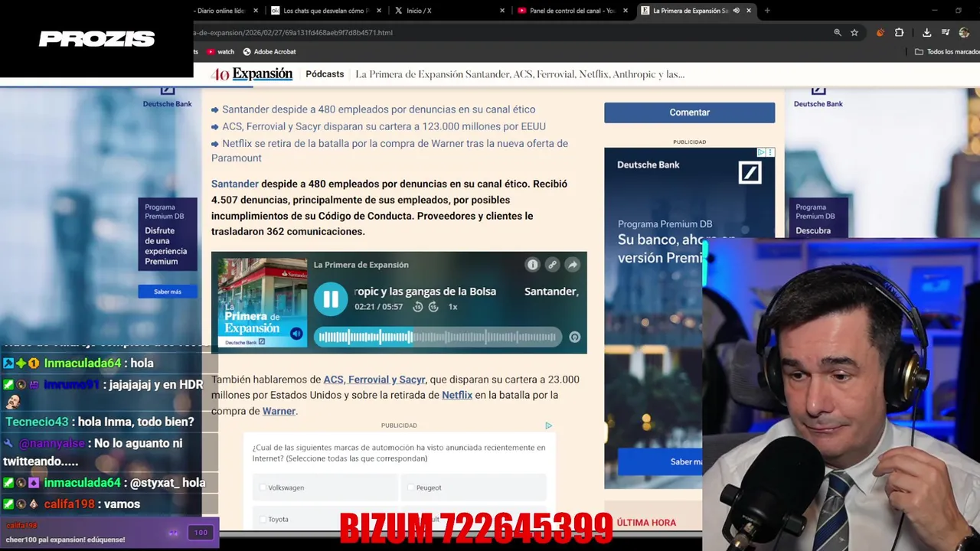Bookmark this page with the star
Screen dimensions: 980x551
pyautogui.click(x=854, y=33)
